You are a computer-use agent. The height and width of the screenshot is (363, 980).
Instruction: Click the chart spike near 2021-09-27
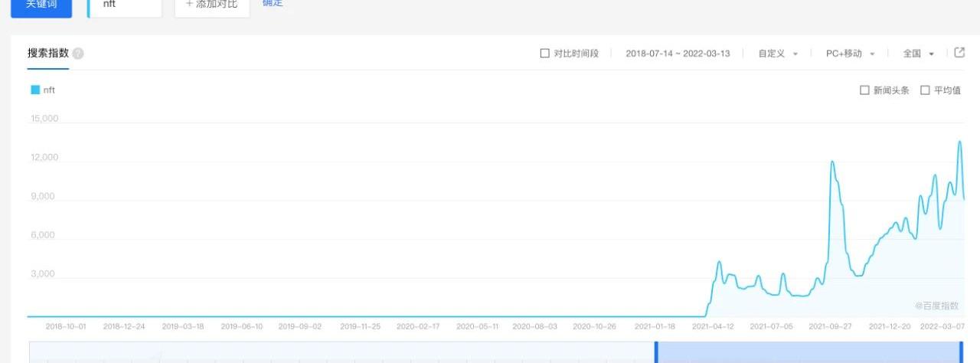[833, 162]
